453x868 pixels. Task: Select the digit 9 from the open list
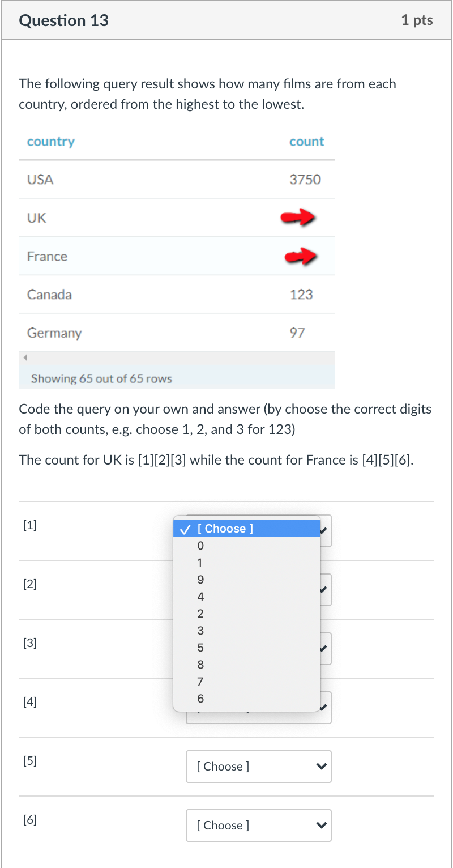point(200,580)
